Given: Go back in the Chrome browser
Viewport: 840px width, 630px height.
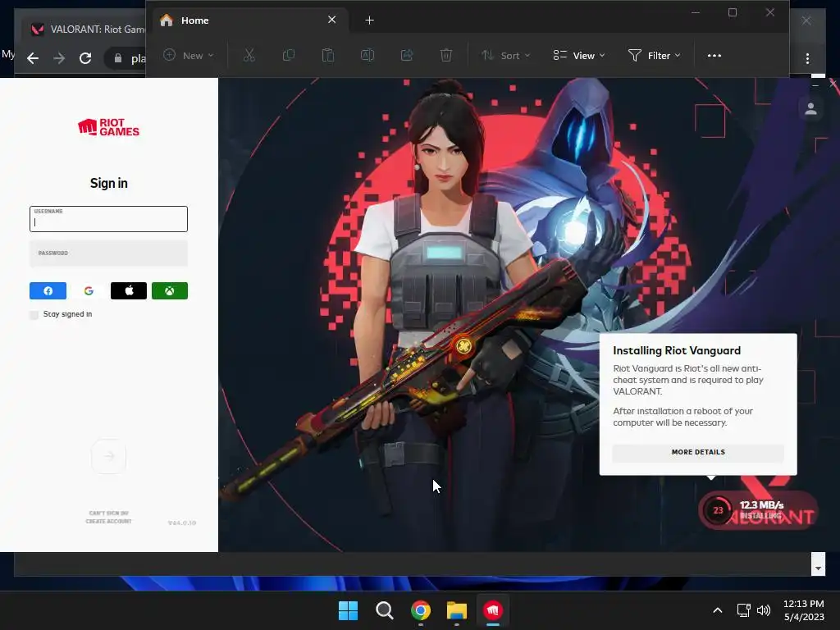Looking at the screenshot, I should pyautogui.click(x=33, y=58).
